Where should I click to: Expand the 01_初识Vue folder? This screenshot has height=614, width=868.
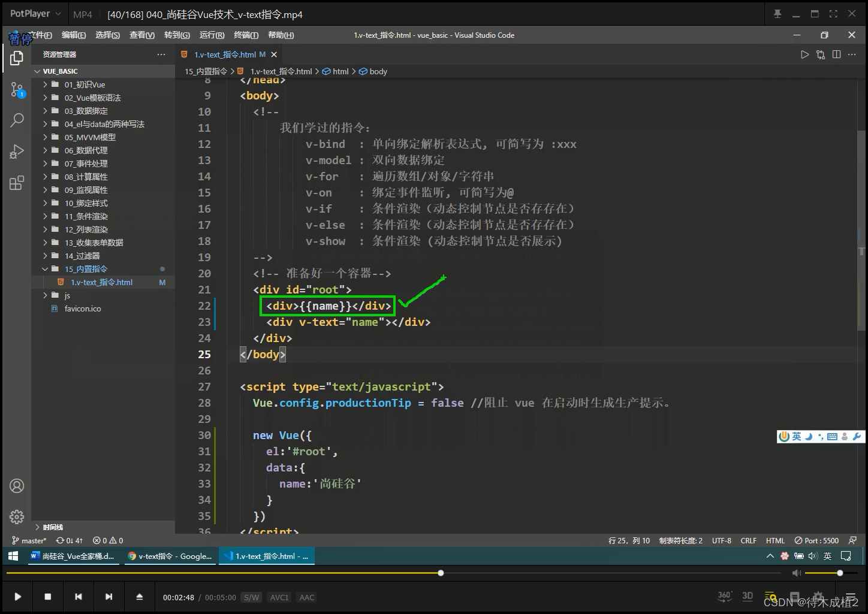pyautogui.click(x=103, y=84)
